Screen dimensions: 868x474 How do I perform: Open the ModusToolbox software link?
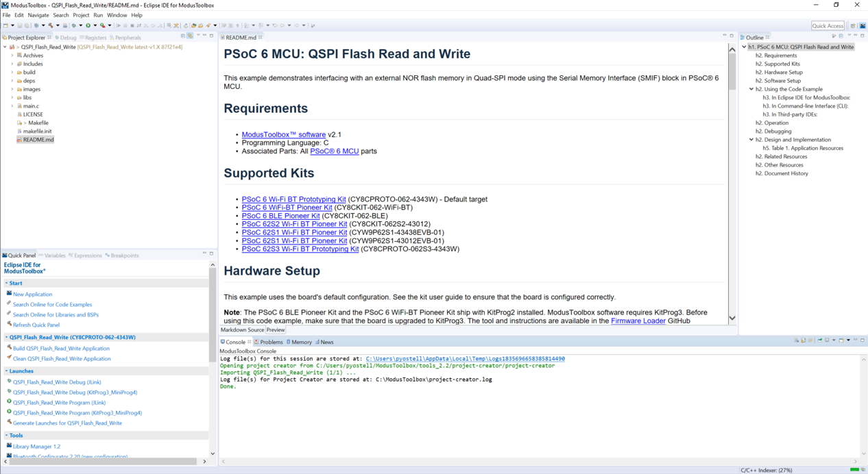click(284, 134)
